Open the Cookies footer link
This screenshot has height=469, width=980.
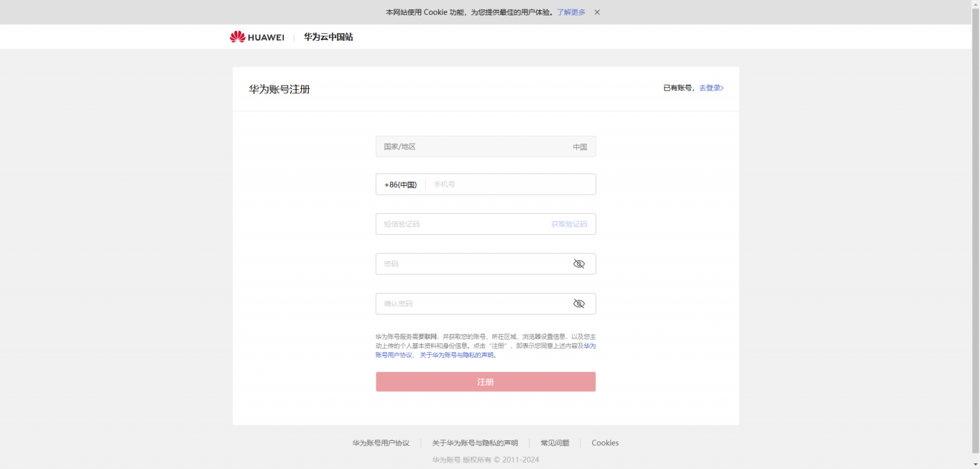pos(605,443)
